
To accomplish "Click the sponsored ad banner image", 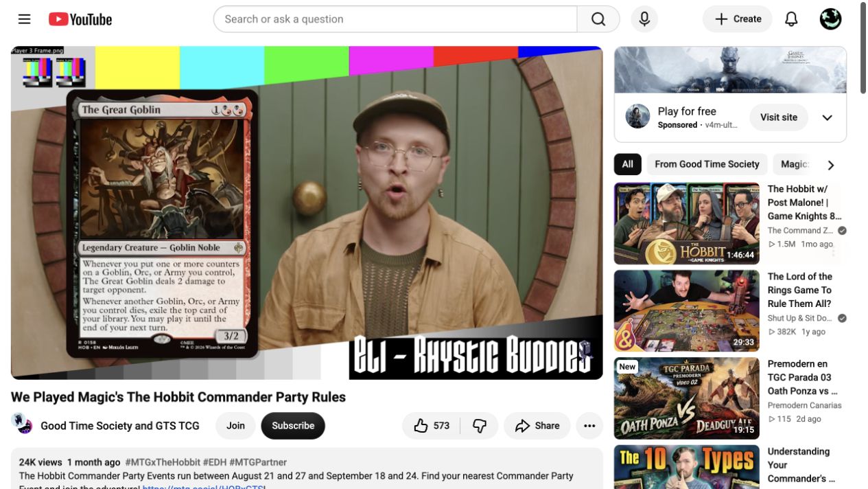I will pos(730,69).
